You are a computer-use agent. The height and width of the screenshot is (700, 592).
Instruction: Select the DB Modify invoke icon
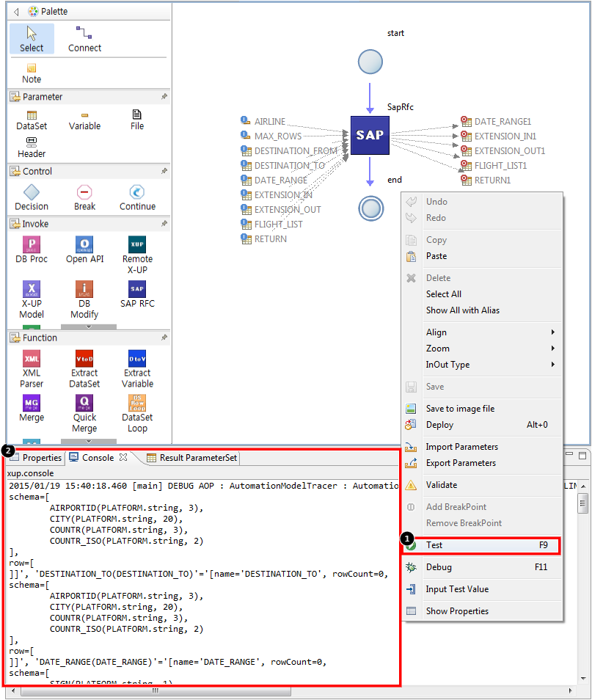[x=84, y=299]
